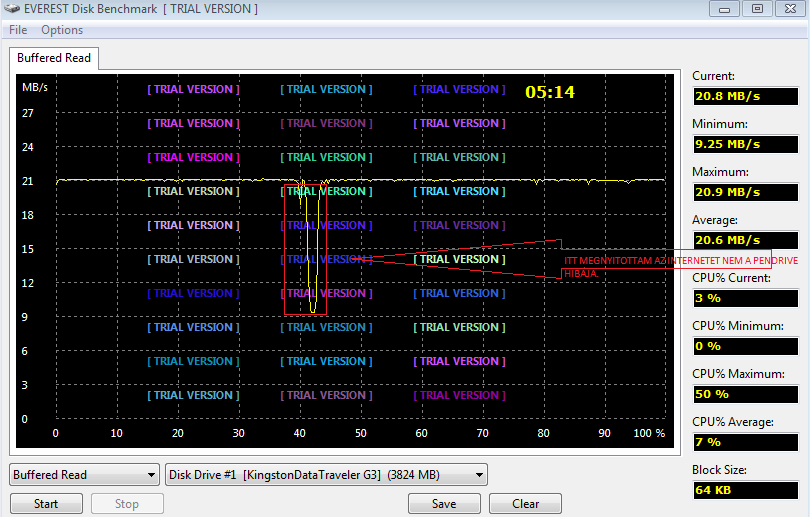Expand the Buffered Read test type dropdown
The width and height of the screenshot is (812, 517).
(x=84, y=475)
